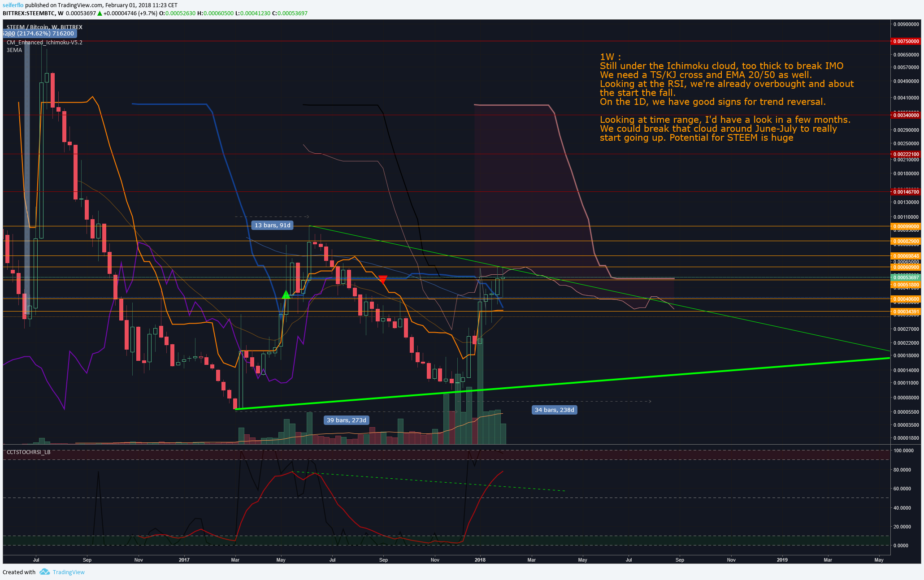Select the orange 0.00082900 price label
924x580 pixels.
[x=906, y=241]
